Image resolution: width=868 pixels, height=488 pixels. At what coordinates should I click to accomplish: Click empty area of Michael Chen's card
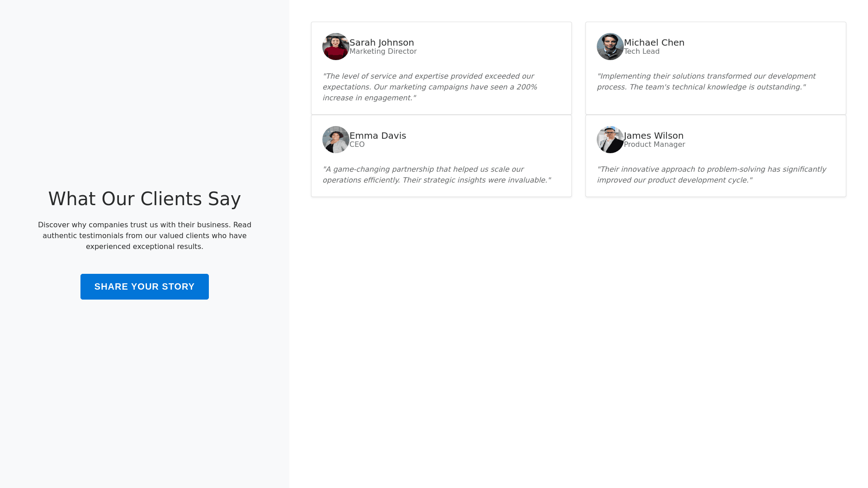click(x=769, y=45)
